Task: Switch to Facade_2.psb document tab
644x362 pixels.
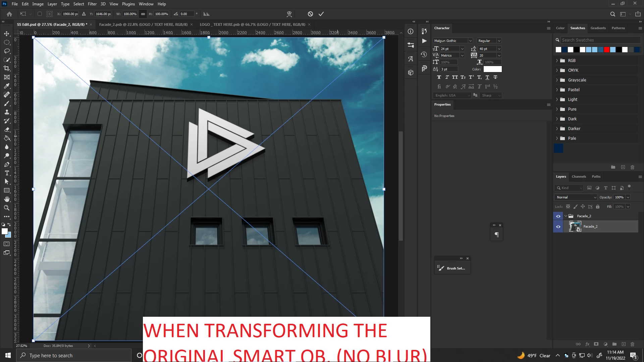Action: click(x=143, y=24)
